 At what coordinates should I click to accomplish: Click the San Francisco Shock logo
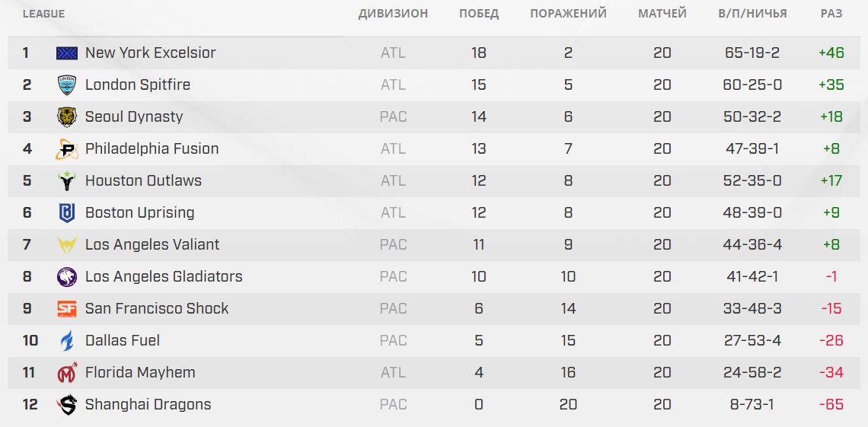pyautogui.click(x=67, y=309)
